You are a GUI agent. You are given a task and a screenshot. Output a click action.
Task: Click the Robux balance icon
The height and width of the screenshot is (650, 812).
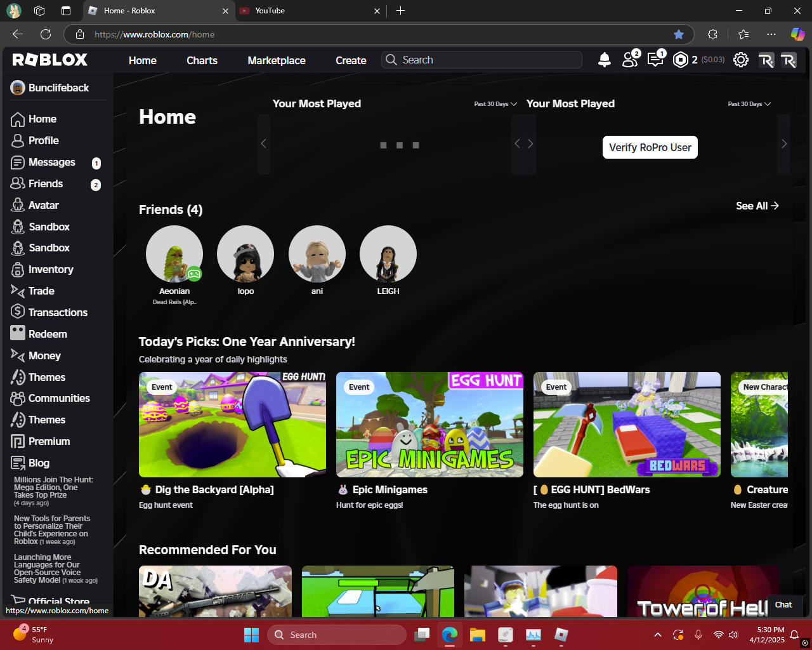pos(681,60)
